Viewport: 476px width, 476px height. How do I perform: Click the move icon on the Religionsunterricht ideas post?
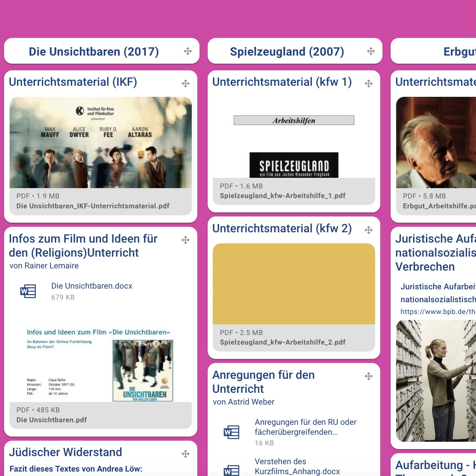pyautogui.click(x=186, y=240)
